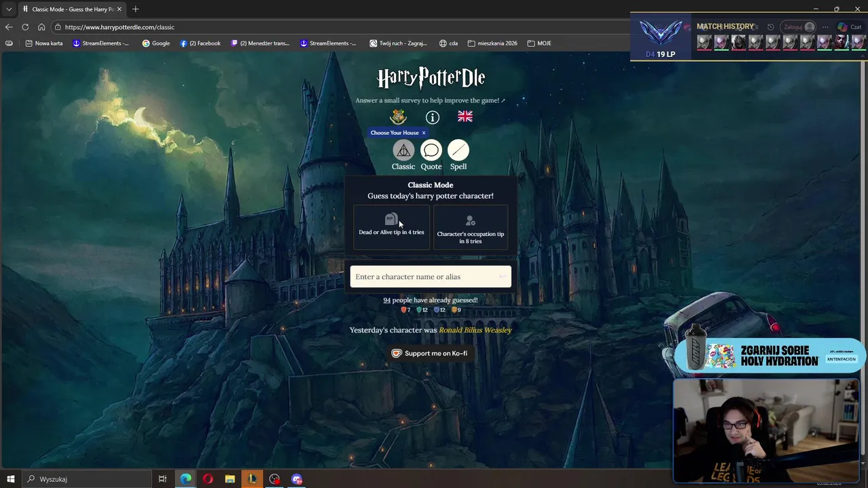Open the (2) Facebook bookmark

point(200,43)
